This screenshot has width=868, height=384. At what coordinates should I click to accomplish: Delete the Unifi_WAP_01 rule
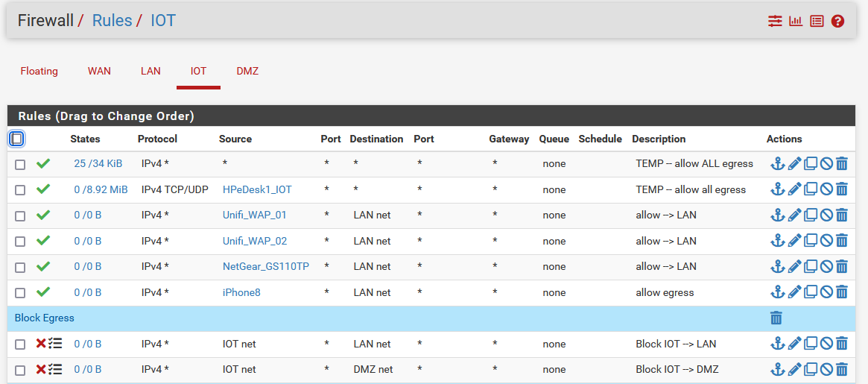point(842,215)
